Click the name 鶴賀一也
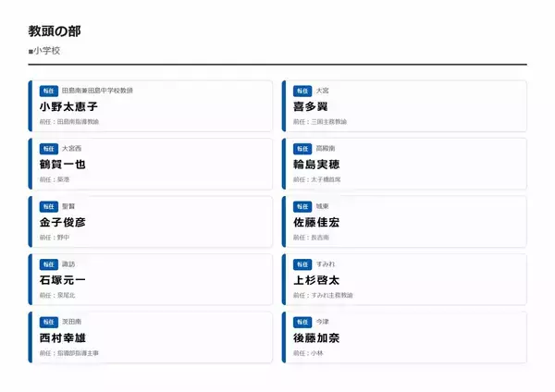555x392 pixels. click(x=63, y=165)
